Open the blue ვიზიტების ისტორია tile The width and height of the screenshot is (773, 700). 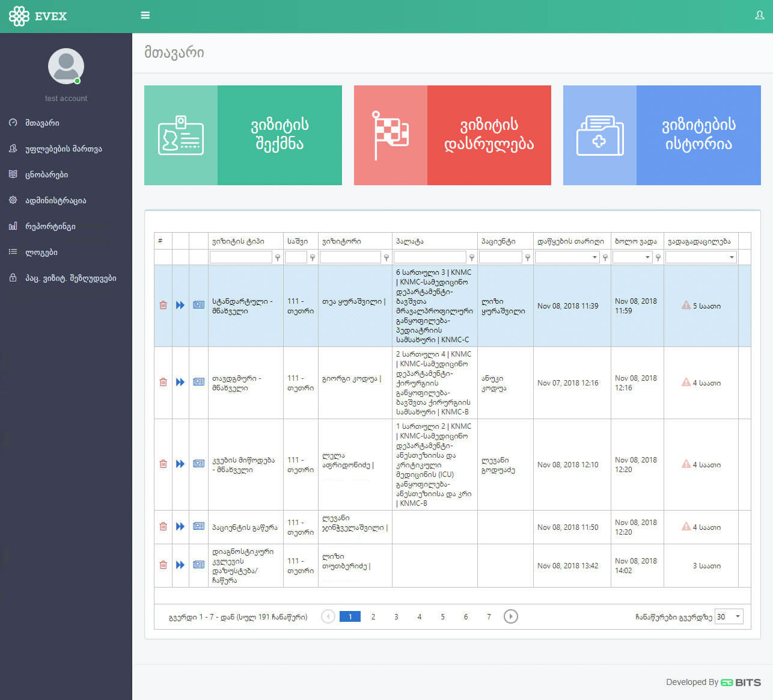(661, 135)
